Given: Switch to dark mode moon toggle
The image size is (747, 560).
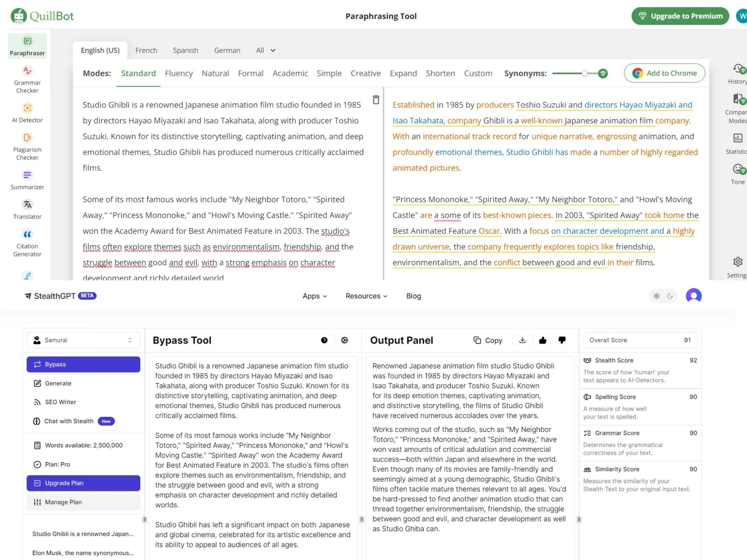Looking at the screenshot, I should [670, 296].
